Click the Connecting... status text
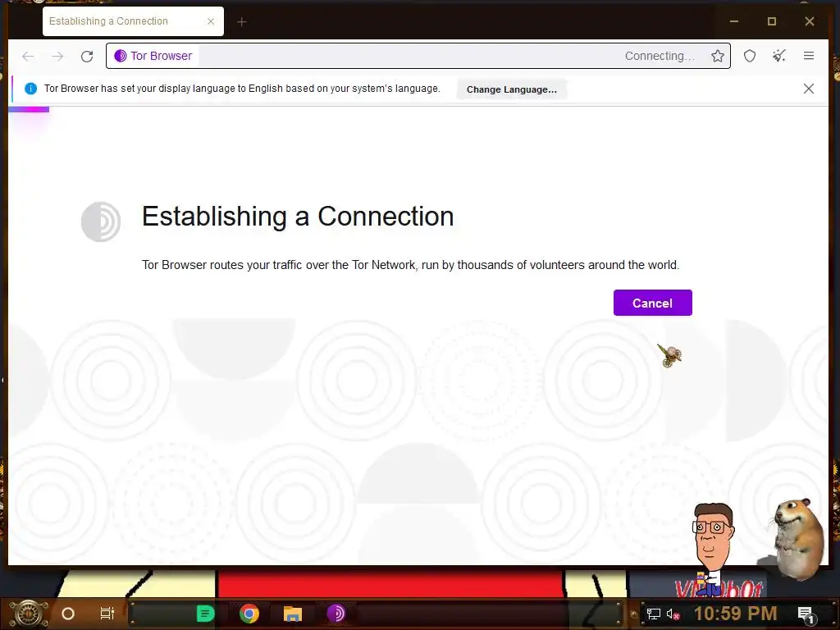The image size is (840, 630). 660,56
